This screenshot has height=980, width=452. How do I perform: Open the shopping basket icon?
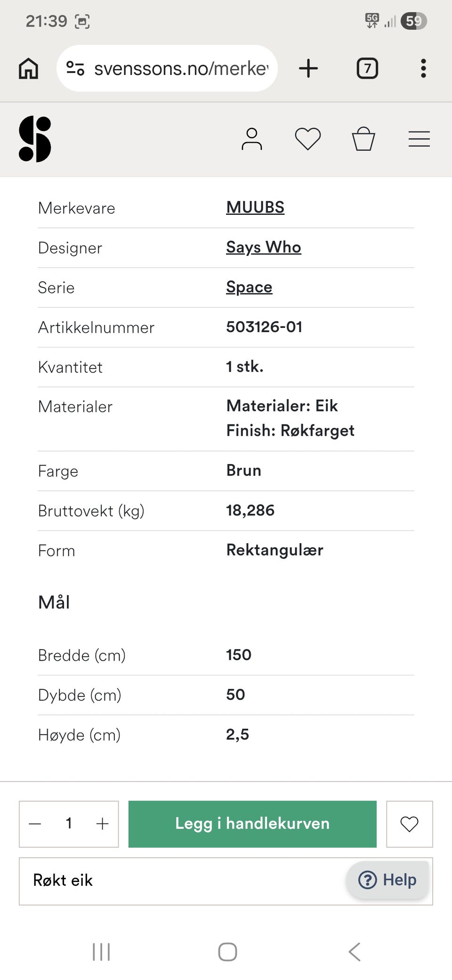pyautogui.click(x=363, y=139)
